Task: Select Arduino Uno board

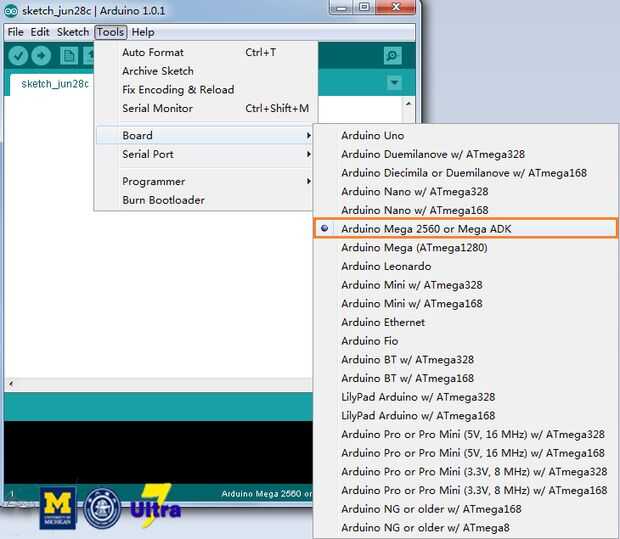Action: click(x=466, y=136)
